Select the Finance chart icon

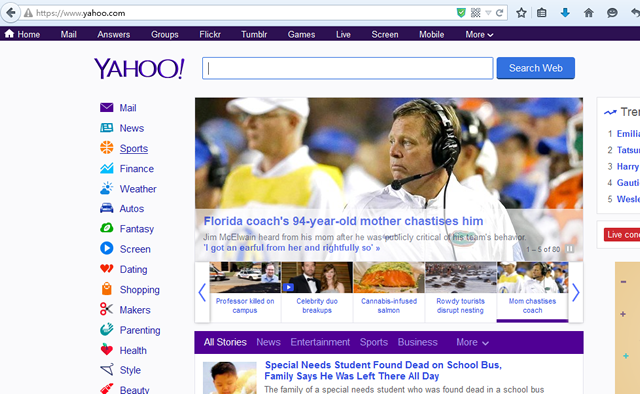pyautogui.click(x=107, y=168)
